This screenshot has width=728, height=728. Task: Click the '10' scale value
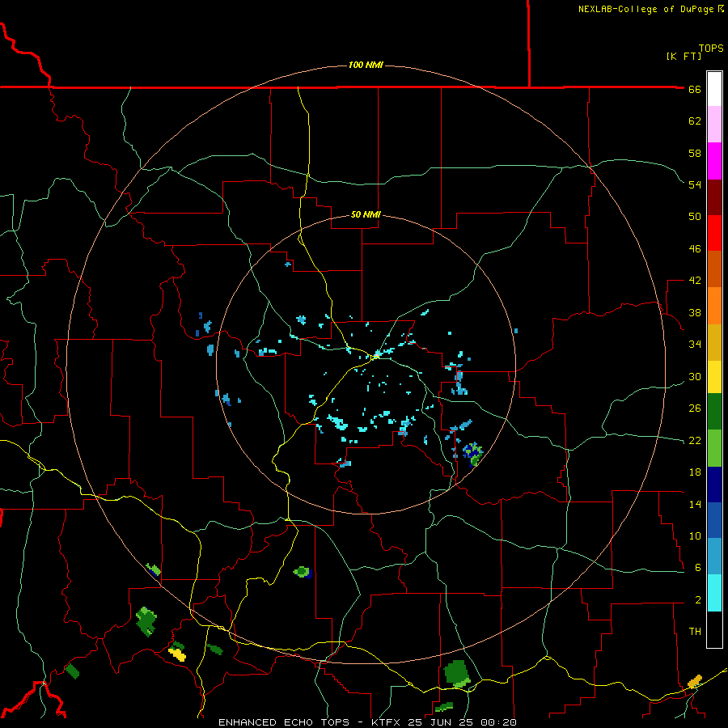point(695,535)
